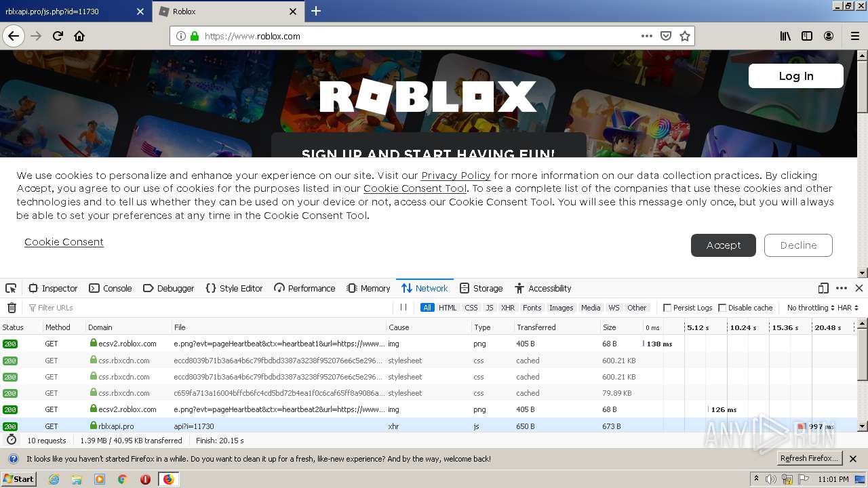Dismiss the Firefox refresh notification bar
Screen dimensions: 868x488
tap(853, 459)
